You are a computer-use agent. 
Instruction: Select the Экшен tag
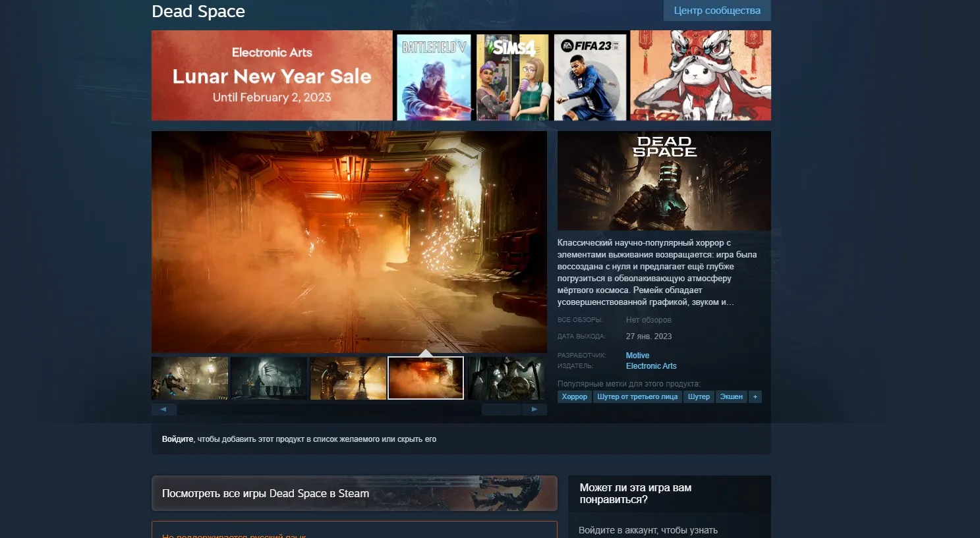point(732,396)
